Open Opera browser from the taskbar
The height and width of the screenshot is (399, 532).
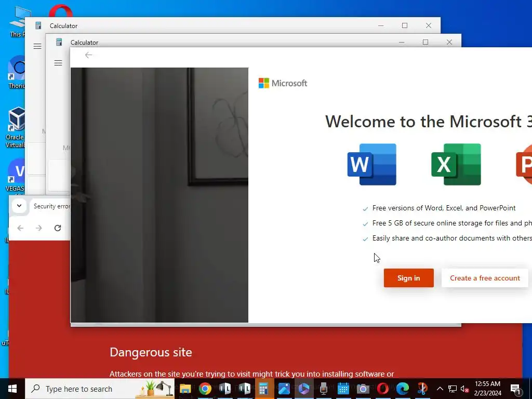point(383,389)
